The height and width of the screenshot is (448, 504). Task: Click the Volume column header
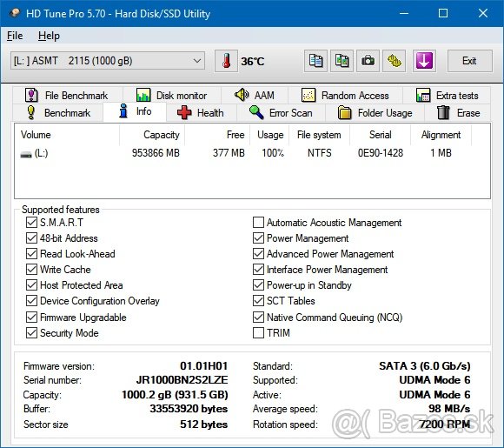pyautogui.click(x=67, y=135)
